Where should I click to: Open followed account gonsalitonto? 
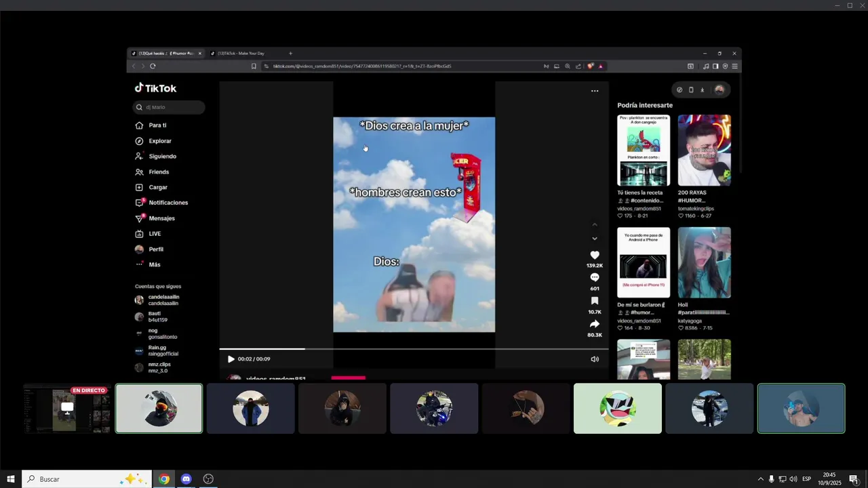(156, 334)
